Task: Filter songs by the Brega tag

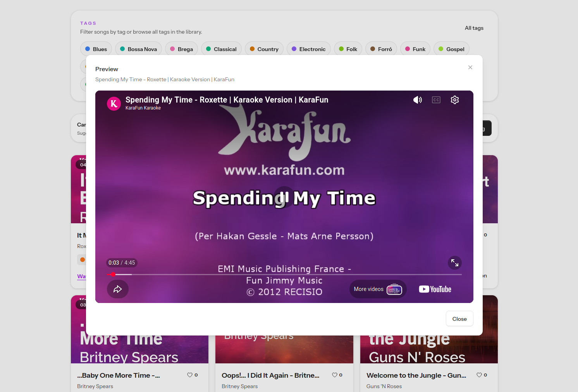Action: tap(182, 49)
